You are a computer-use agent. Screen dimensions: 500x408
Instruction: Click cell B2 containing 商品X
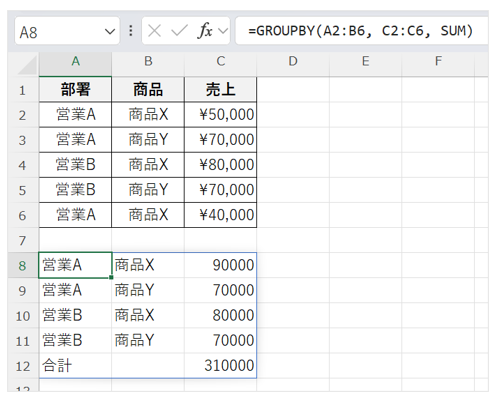pyautogui.click(x=148, y=115)
